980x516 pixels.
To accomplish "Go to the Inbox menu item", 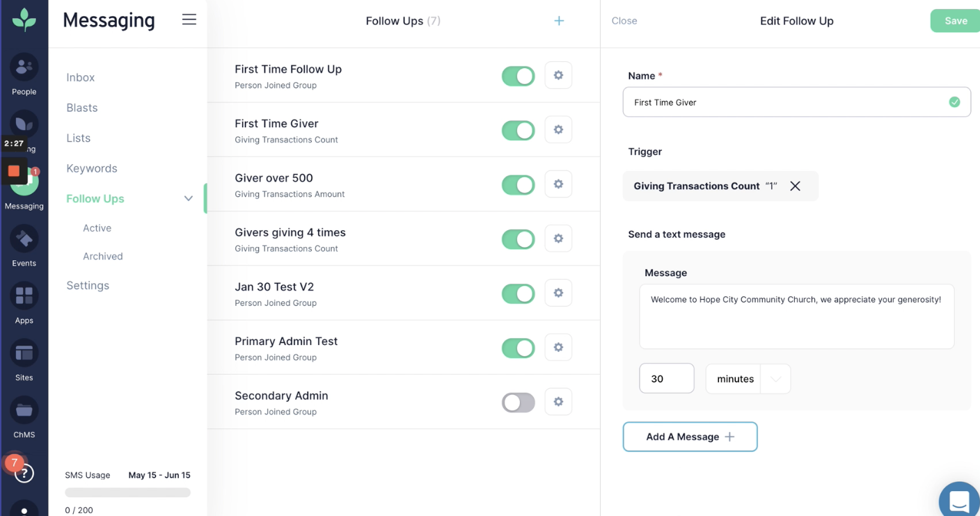I will (81, 77).
